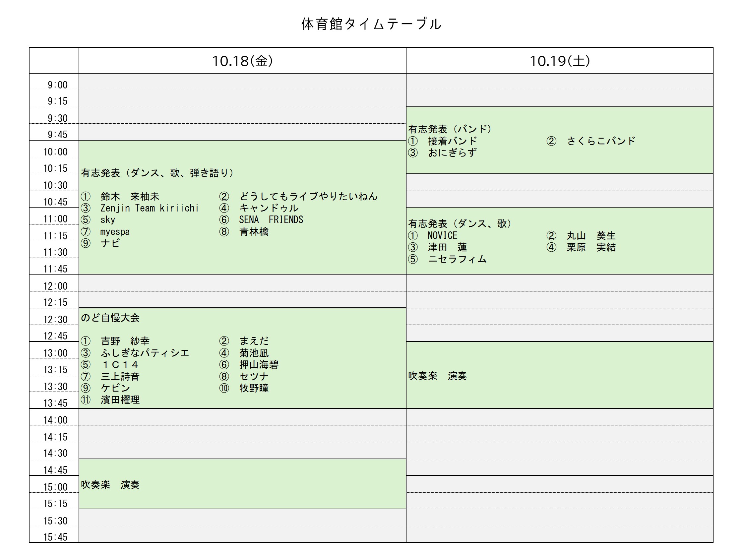Select the 10.19(土) column header
Viewport: 743px width, 560px height.
559,61
